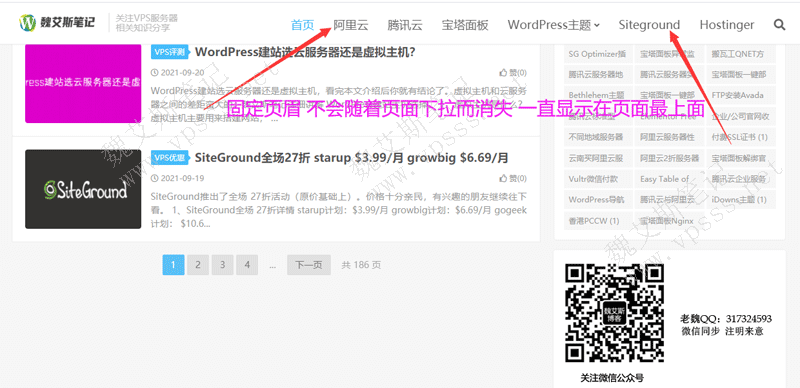The width and height of the screenshot is (800, 388).
Task: Click the 魏艾斯笔记 site logo
Action: coord(57,23)
